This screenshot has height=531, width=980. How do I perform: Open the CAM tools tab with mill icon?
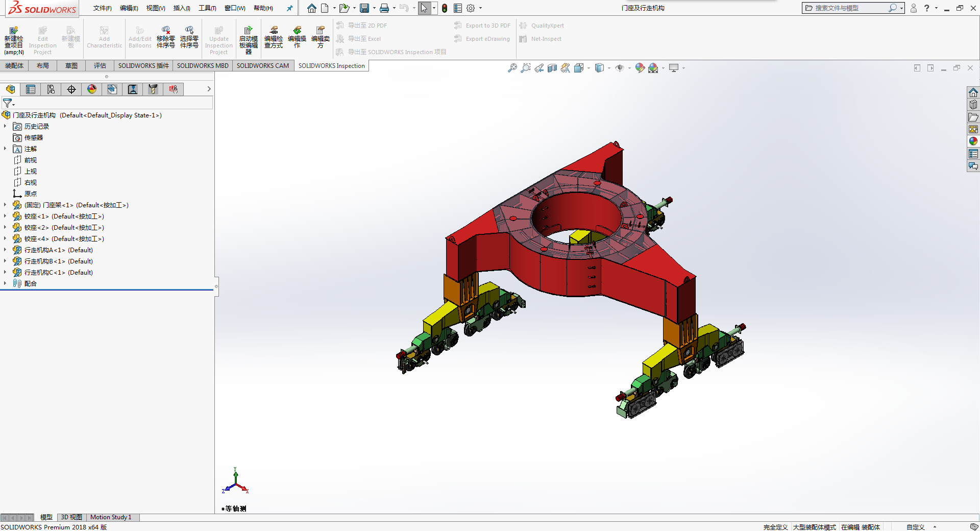(x=153, y=89)
